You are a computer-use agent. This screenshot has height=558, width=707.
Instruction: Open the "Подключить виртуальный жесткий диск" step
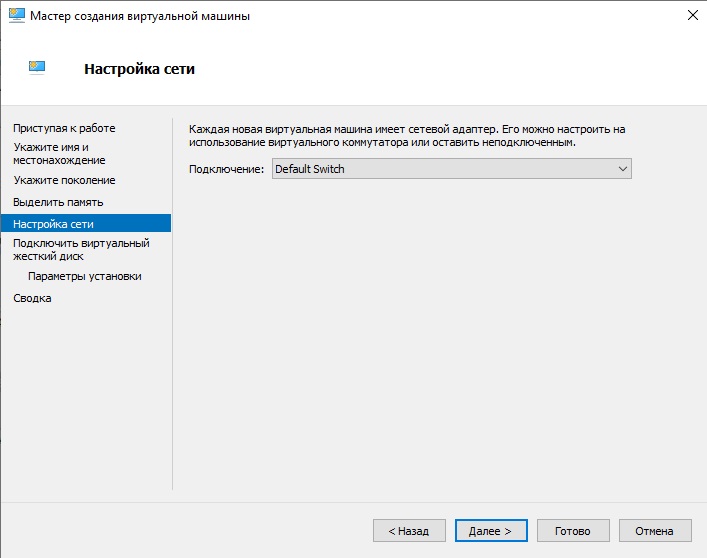[x=80, y=249]
